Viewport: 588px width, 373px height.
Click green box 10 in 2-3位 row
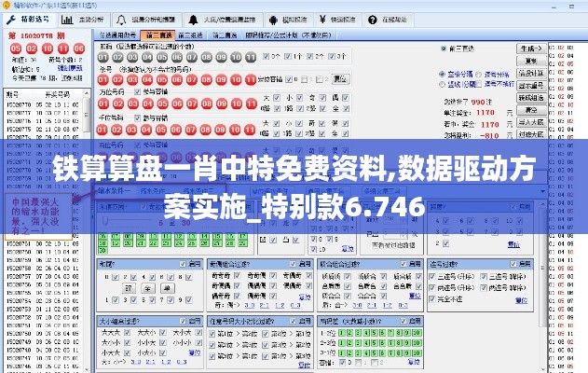tap(417, 342)
